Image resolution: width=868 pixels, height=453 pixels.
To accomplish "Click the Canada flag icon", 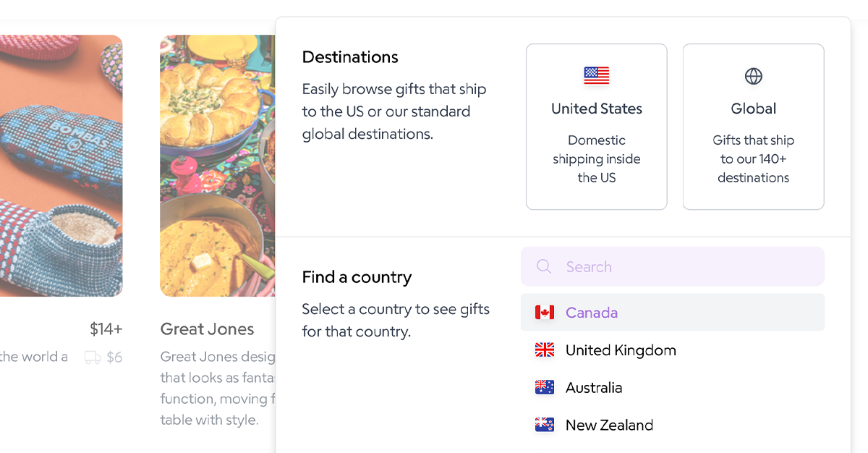I will pos(545,312).
